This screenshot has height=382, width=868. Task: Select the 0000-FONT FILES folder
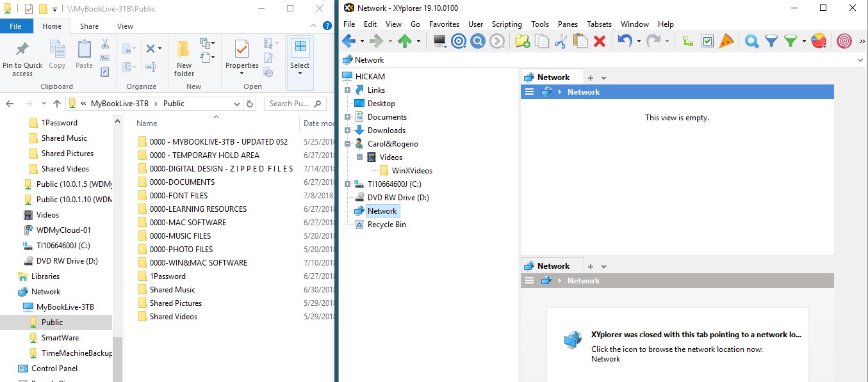click(178, 196)
